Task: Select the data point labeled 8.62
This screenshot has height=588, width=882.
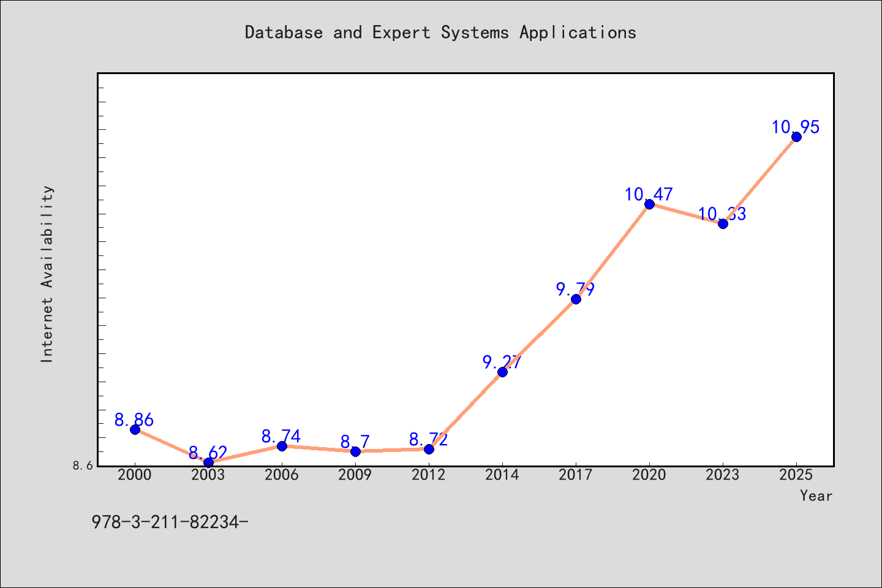Action: (x=208, y=462)
